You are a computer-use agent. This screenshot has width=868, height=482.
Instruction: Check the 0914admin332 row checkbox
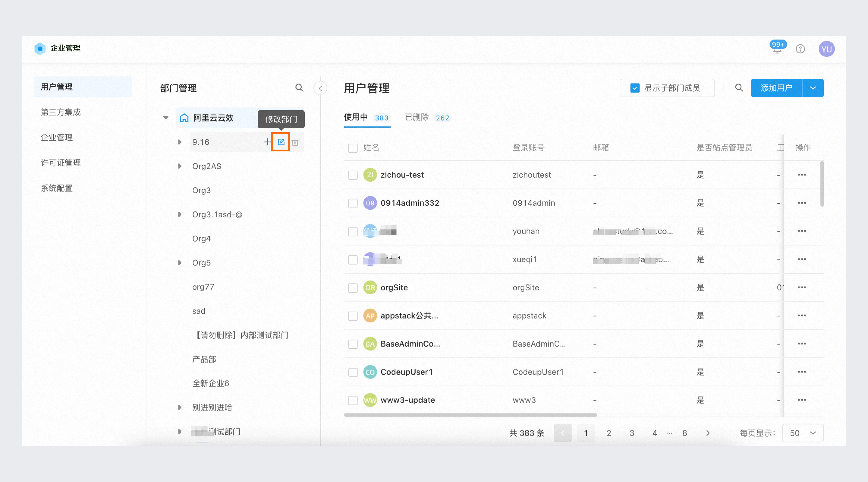pyautogui.click(x=352, y=203)
